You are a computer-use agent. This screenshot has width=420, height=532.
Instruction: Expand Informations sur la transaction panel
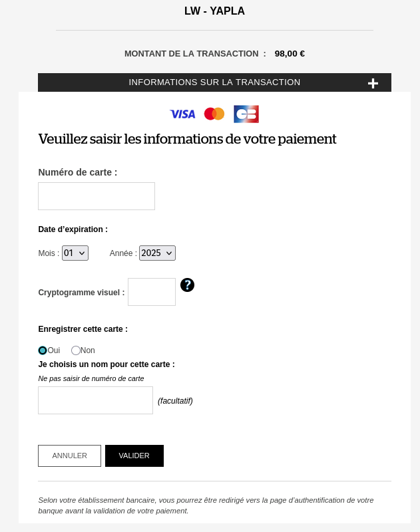point(214,82)
